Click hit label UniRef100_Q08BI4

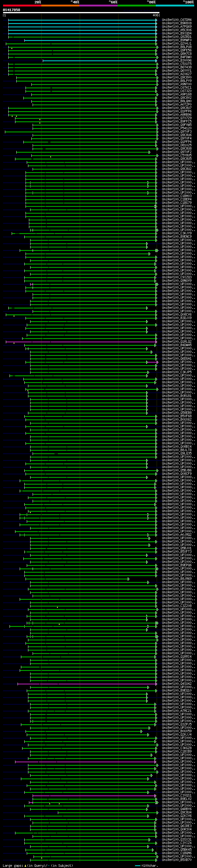point(176,447)
